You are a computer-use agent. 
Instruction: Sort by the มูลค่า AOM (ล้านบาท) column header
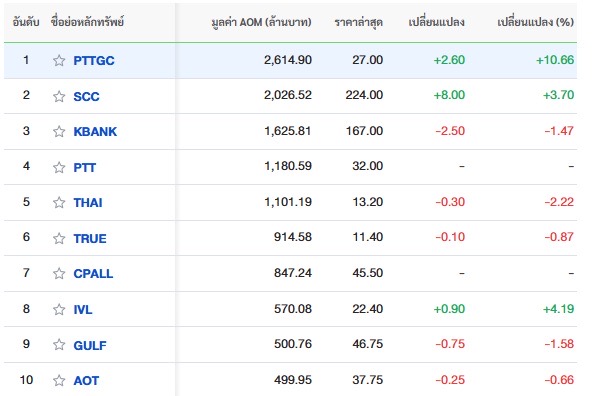[261, 22]
